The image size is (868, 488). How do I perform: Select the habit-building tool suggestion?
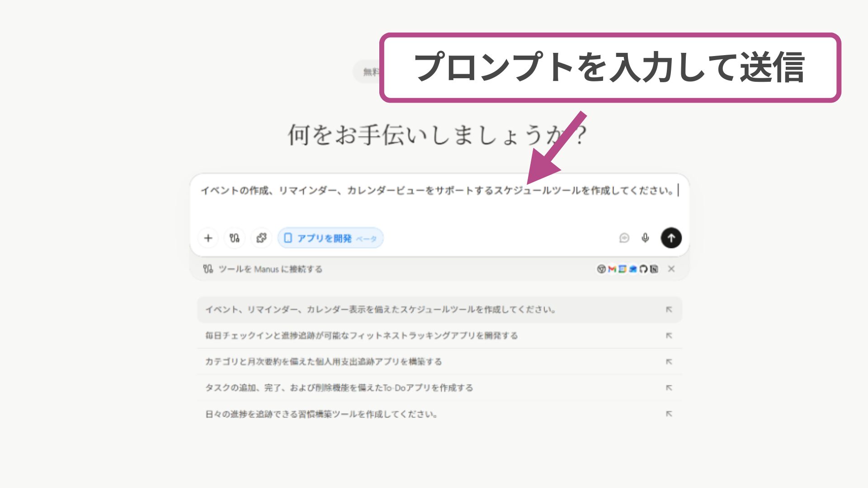coord(321,413)
